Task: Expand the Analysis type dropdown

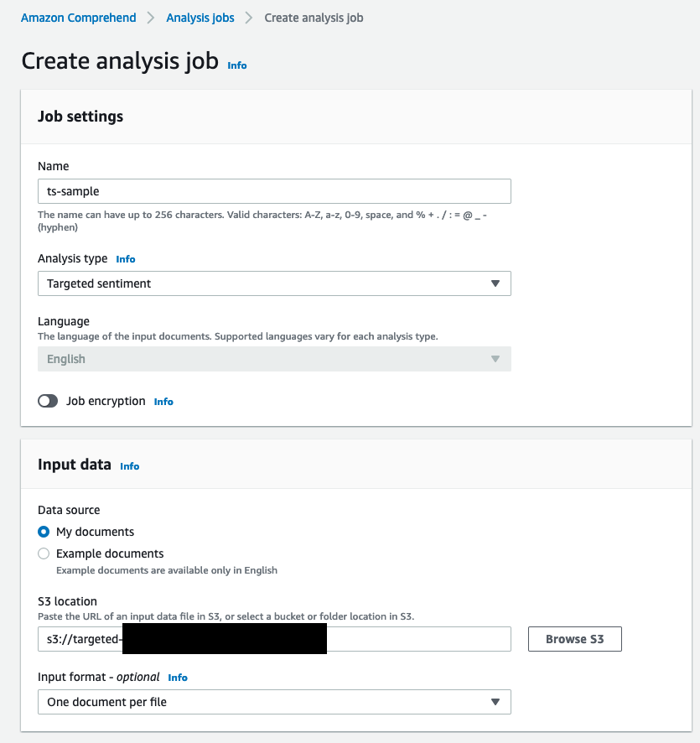Action: tap(274, 283)
